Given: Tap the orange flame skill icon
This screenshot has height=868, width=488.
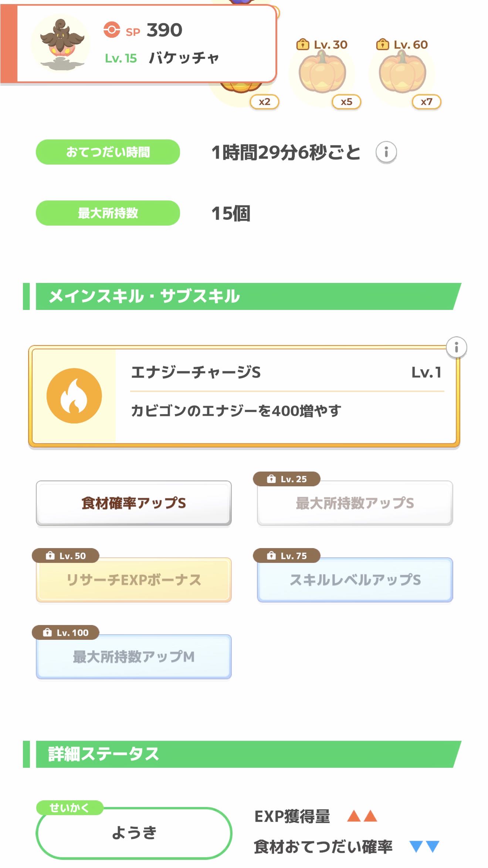Looking at the screenshot, I should point(74,396).
